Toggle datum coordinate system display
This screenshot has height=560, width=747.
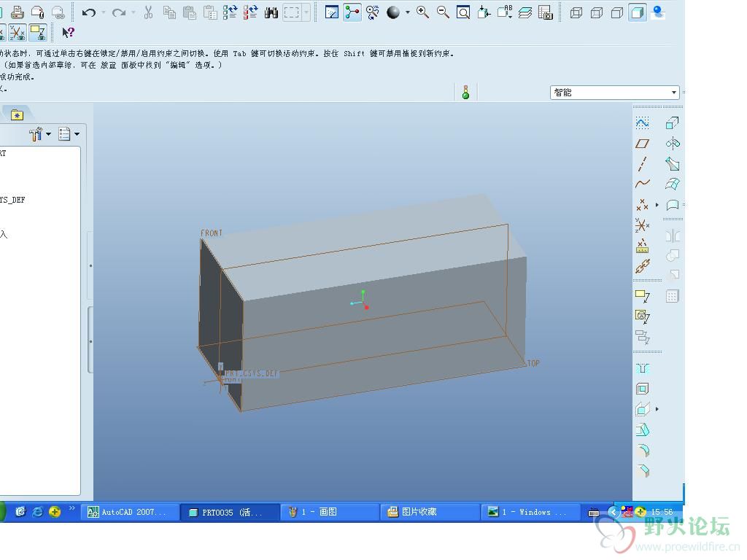[18, 33]
